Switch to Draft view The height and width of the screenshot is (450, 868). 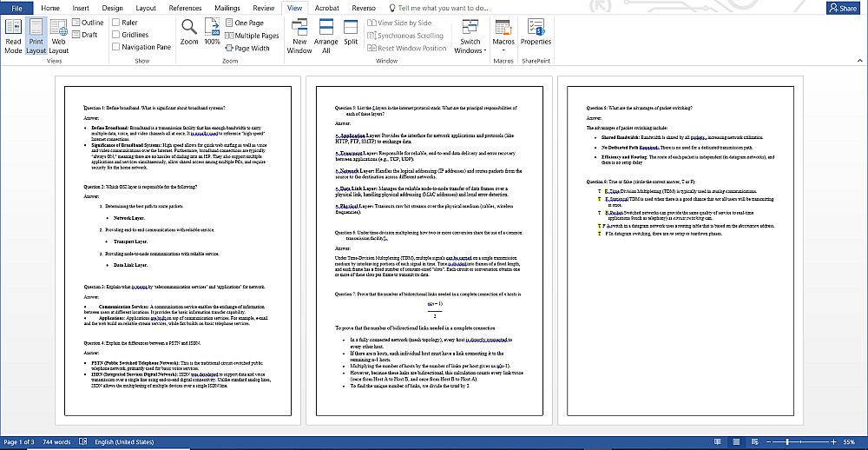[85, 35]
